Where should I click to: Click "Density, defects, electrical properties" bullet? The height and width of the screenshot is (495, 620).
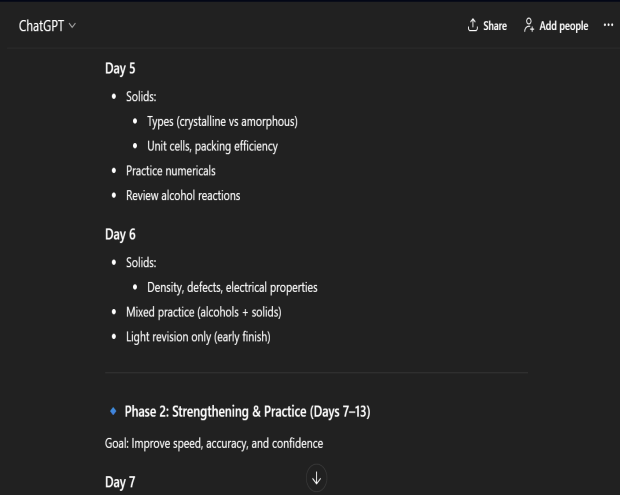coord(232,288)
